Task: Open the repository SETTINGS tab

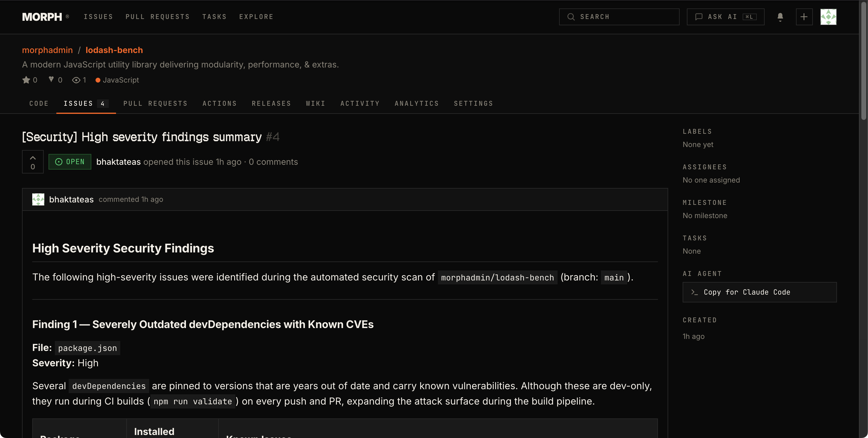Action: (473, 103)
